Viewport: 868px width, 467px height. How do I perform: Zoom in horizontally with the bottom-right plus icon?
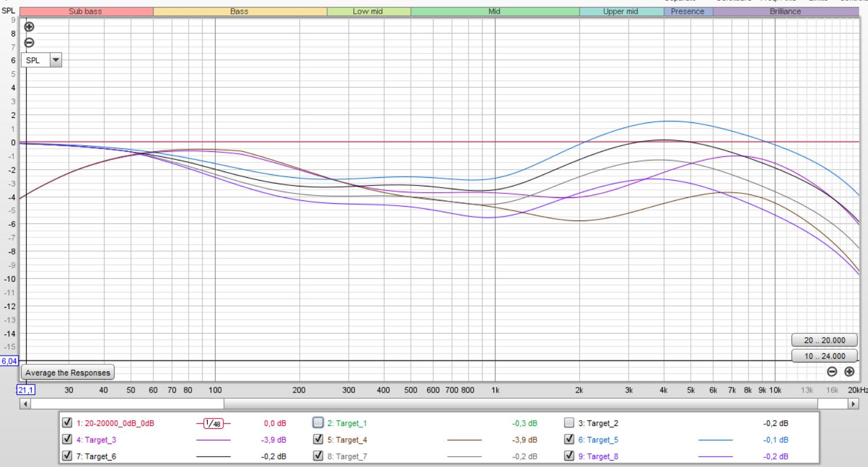pos(849,372)
